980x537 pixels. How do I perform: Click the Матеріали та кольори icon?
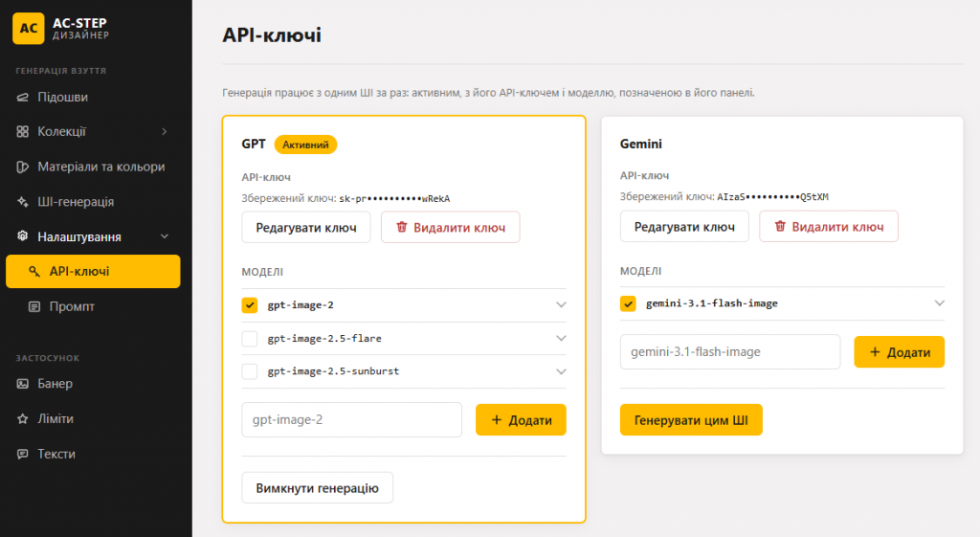[x=23, y=167]
